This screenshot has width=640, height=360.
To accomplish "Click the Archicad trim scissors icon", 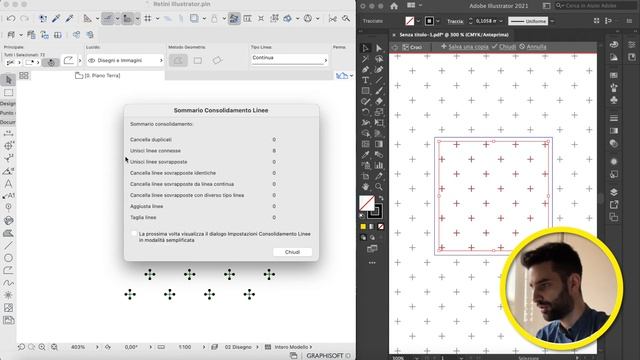I will click(x=333, y=18).
